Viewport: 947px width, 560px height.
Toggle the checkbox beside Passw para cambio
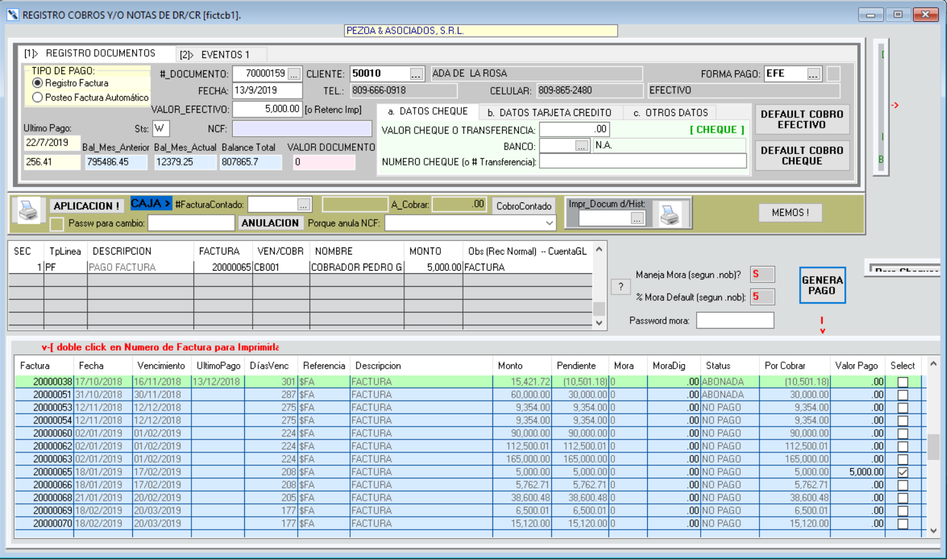coord(57,224)
